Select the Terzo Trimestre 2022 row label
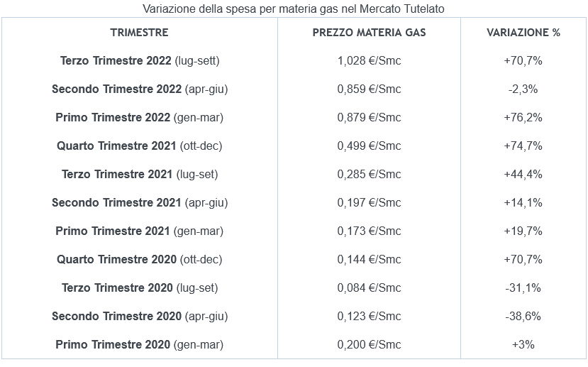Screen dimensions: 588x367 140,61
